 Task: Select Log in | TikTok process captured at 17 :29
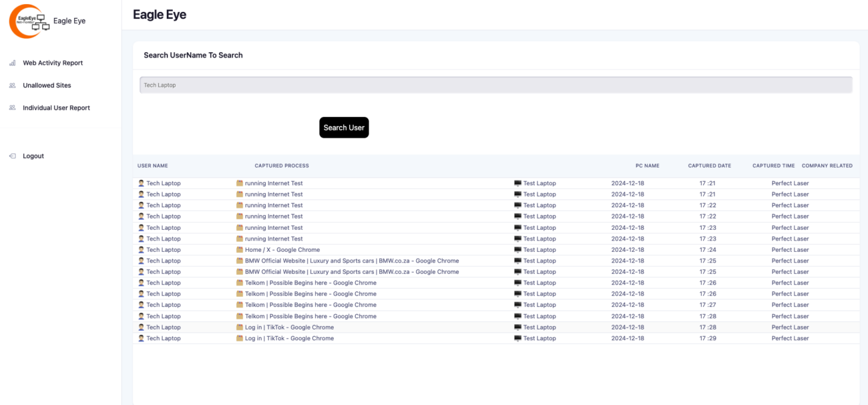coord(289,338)
